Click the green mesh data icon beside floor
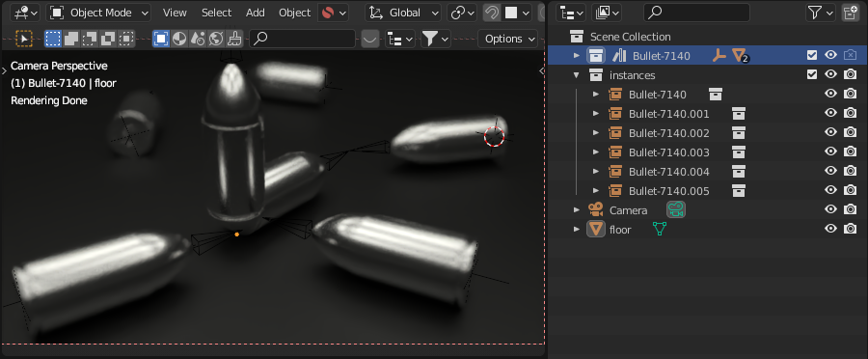Image resolution: width=868 pixels, height=359 pixels. pyautogui.click(x=659, y=229)
